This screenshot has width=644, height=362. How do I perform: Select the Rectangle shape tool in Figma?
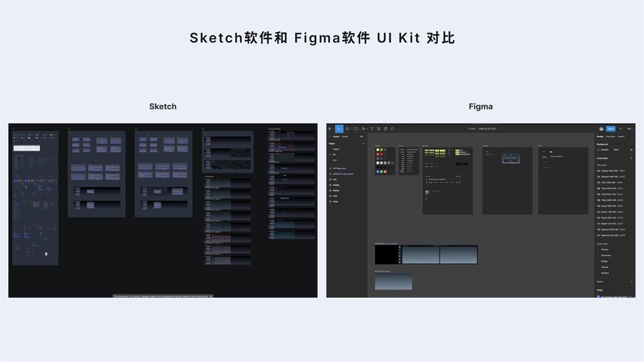355,129
